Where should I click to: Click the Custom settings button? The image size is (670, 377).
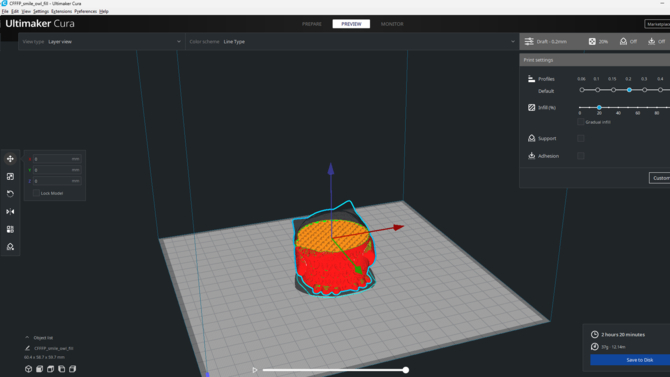point(660,178)
